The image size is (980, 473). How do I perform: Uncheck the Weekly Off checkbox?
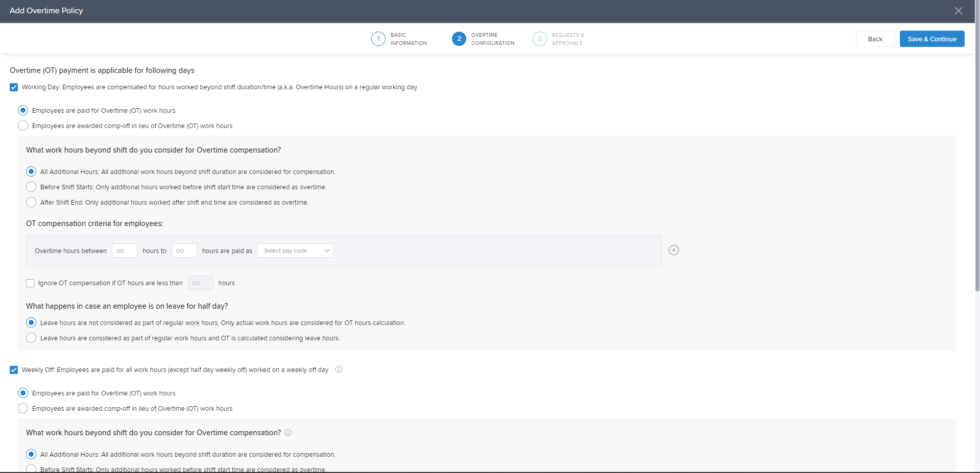pyautogui.click(x=14, y=370)
